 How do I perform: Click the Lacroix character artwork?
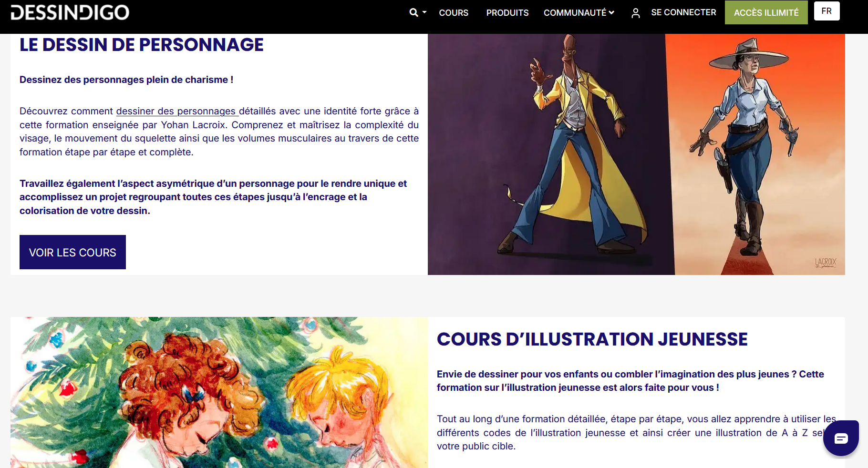click(x=637, y=153)
